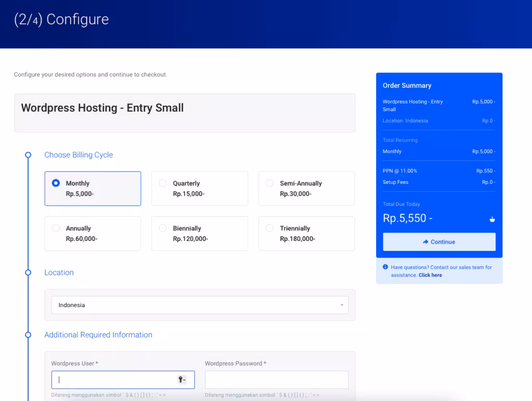532x401 pixels.
Task: Click the 'Additional Required Information' heading
Action: (98, 335)
